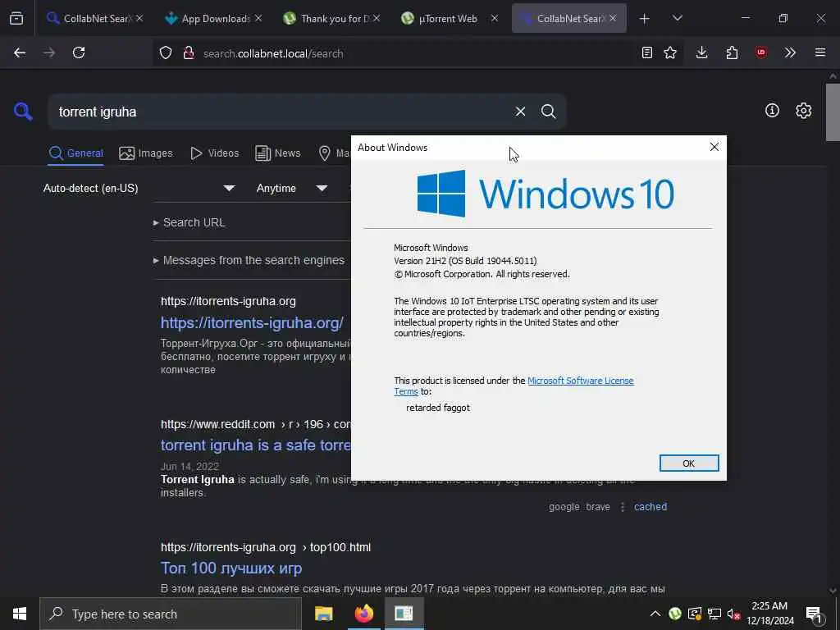Show hidden system tray icons chevron

tap(655, 614)
